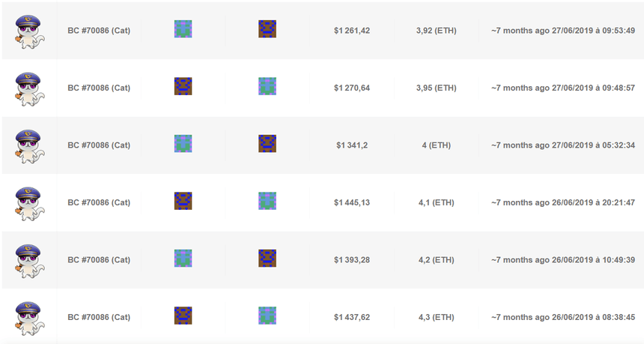Click the blue-brown identicon in the $1 270,64 row
This screenshot has width=644, height=344.
tap(183, 86)
